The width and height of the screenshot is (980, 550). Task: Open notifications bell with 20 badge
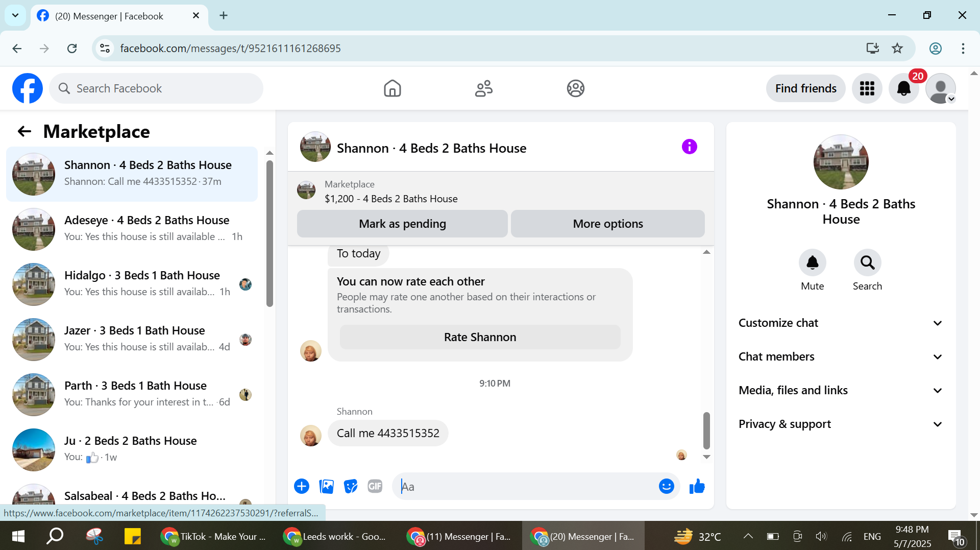coord(904,88)
